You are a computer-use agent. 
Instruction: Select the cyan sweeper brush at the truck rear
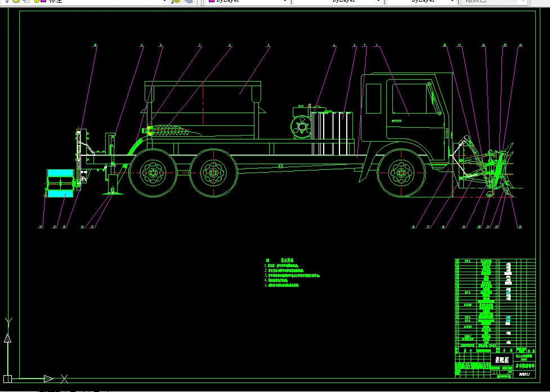click(x=60, y=183)
